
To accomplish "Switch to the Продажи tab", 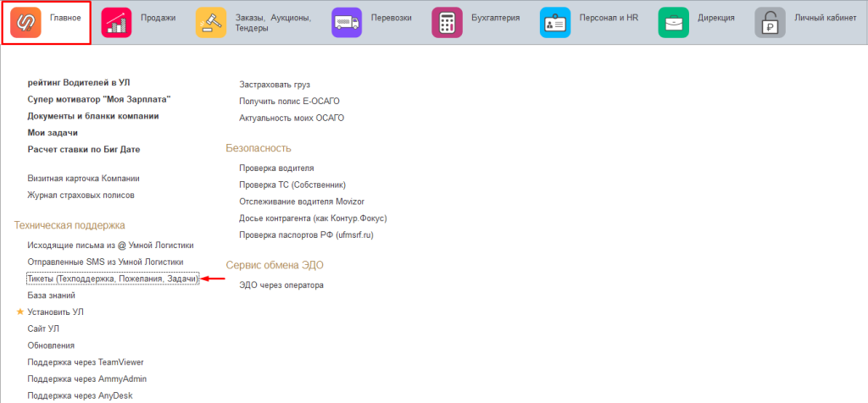I will pyautogui.click(x=158, y=18).
